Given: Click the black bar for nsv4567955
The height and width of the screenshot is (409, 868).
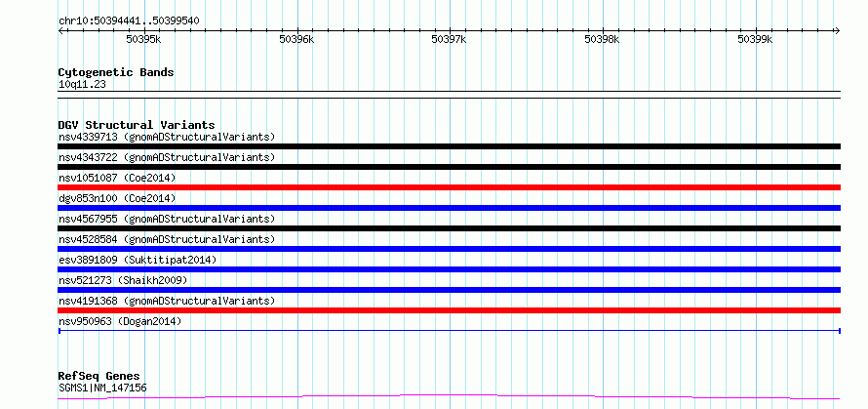Looking at the screenshot, I should click(450, 228).
